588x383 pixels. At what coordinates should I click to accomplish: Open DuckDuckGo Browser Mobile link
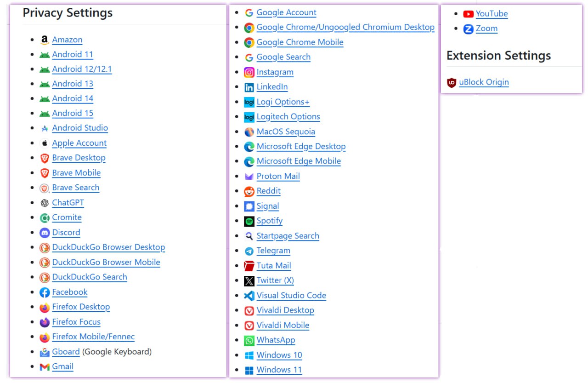(x=106, y=263)
